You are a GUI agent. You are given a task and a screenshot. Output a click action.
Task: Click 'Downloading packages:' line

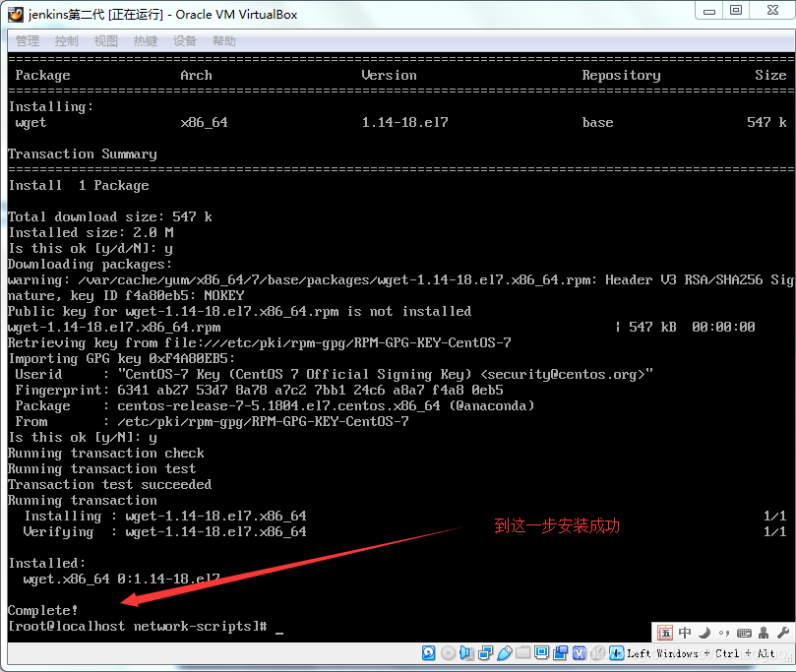point(91,265)
